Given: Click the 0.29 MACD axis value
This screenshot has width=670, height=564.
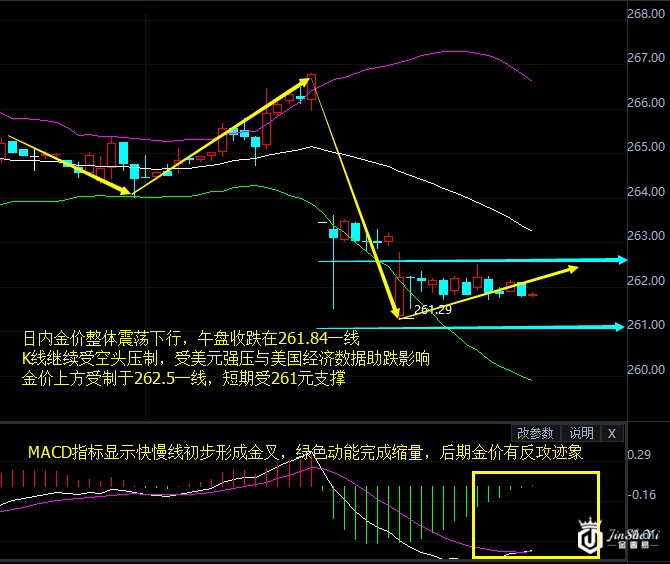Looking at the screenshot, I should 639,455.
